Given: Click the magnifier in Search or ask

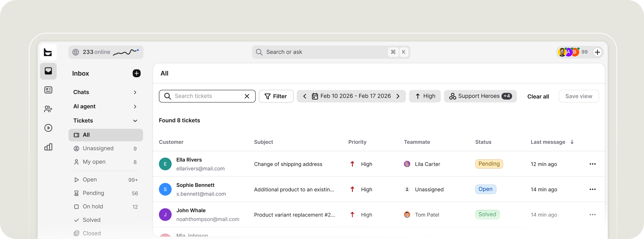Looking at the screenshot, I should tap(259, 52).
